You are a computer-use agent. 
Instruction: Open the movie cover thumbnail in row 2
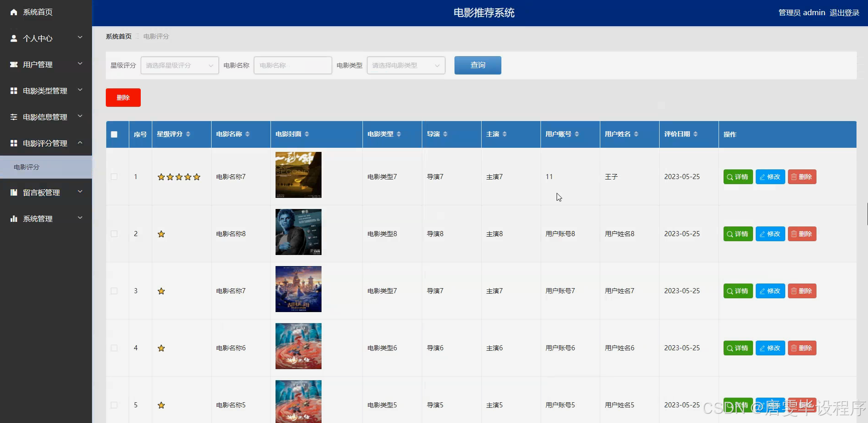299,232
